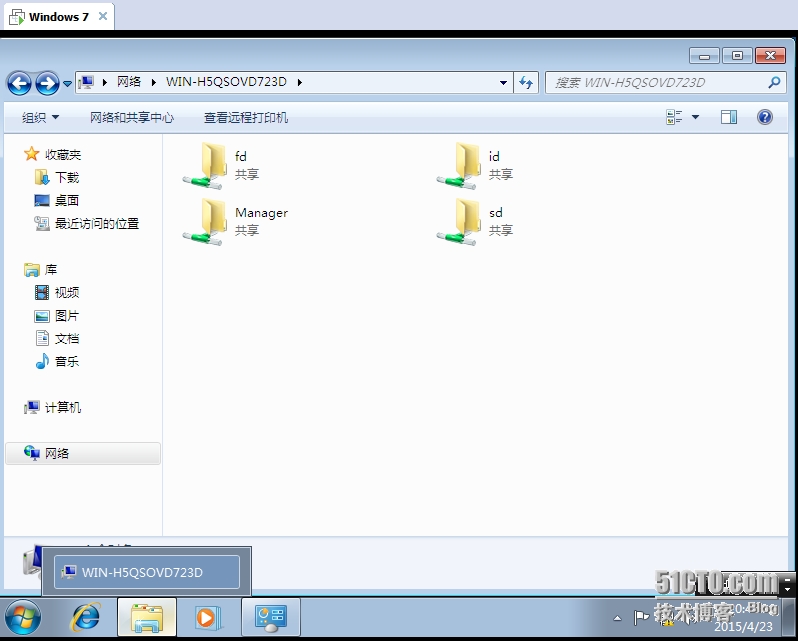Click 查看远程打印机 in toolbar

point(246,117)
